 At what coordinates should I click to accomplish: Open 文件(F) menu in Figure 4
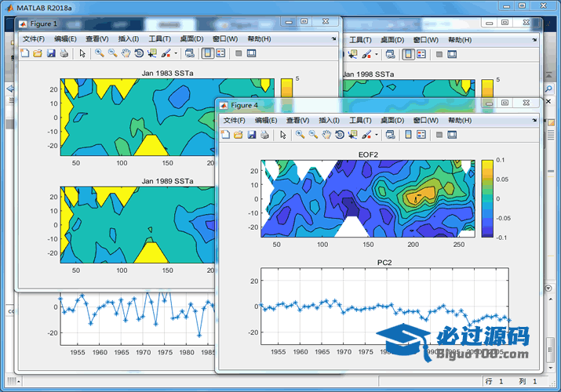click(x=235, y=121)
